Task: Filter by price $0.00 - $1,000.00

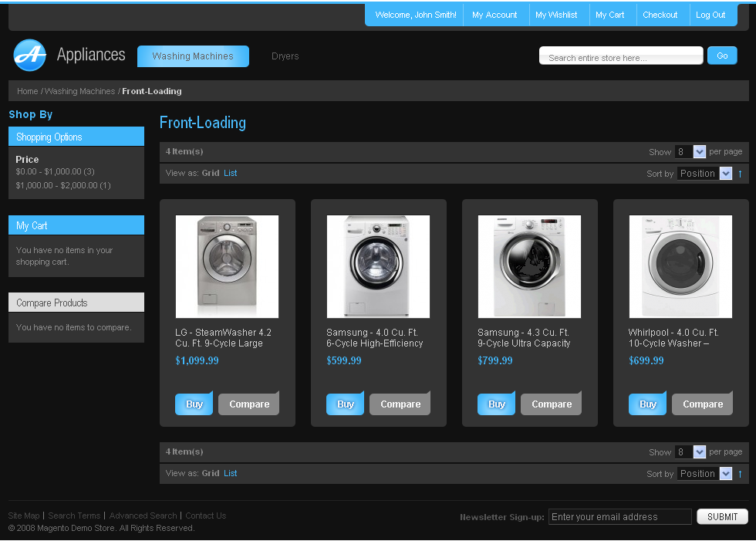Action: (x=55, y=171)
